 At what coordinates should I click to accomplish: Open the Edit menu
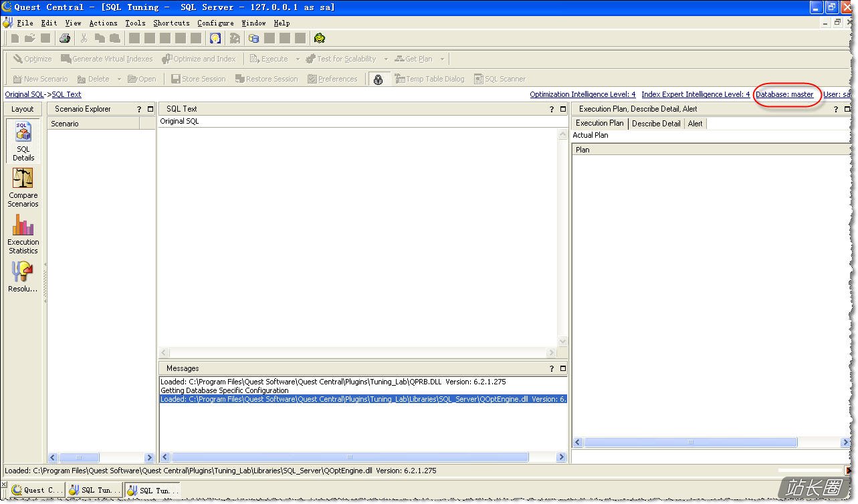coord(49,23)
